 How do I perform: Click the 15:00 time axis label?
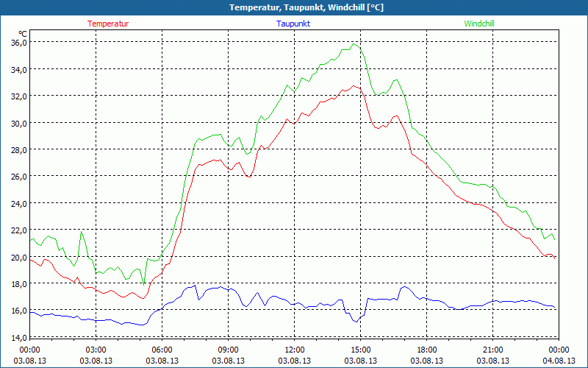coord(361,350)
